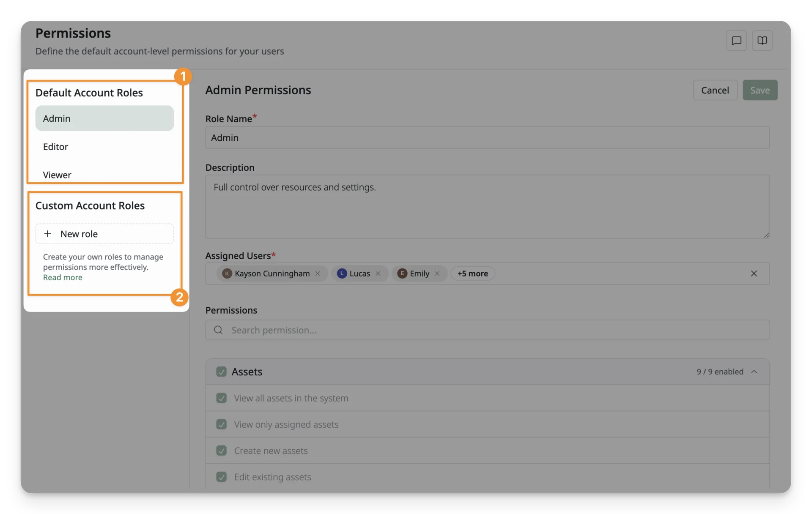Screen dimensions: 812x514
Task: Click the Default Account Roles heading
Action: [x=89, y=93]
